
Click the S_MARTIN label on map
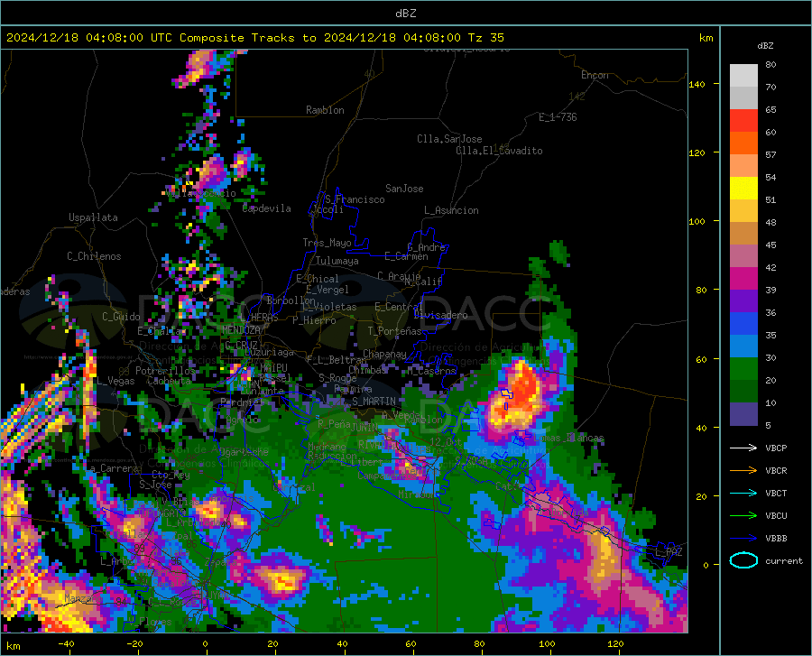(374, 402)
